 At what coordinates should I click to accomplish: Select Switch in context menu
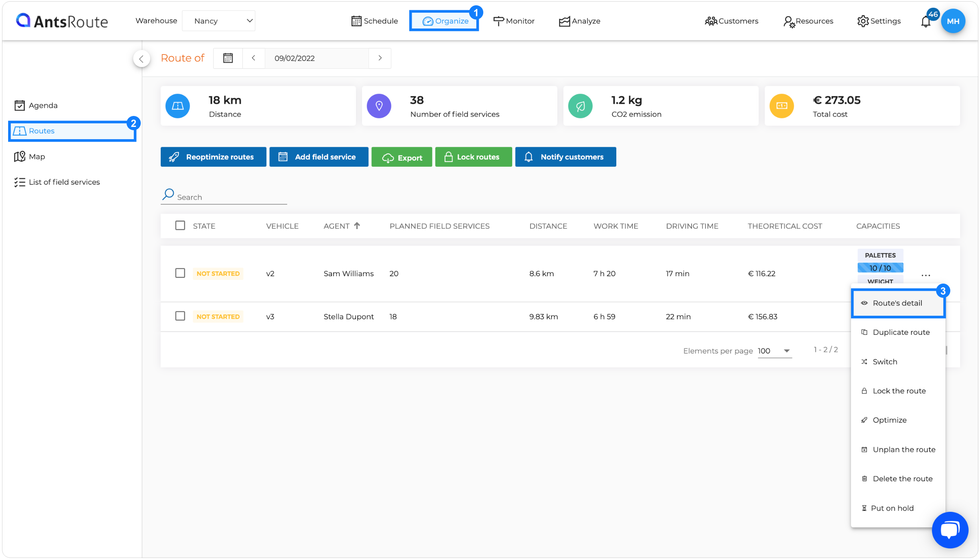[x=898, y=362]
